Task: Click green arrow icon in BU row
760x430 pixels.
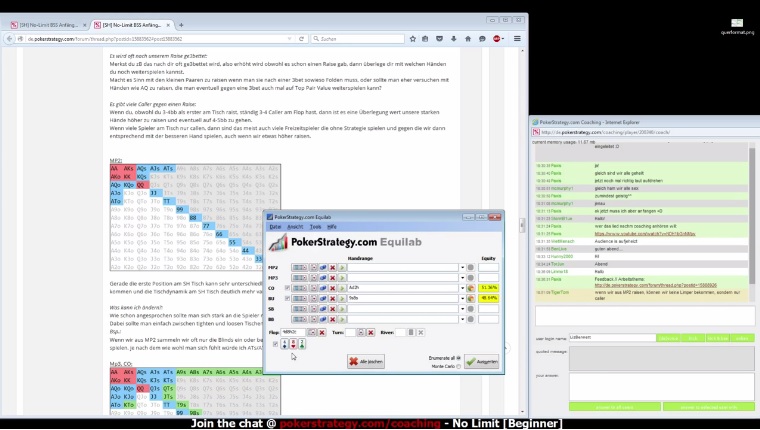Action: (x=342, y=298)
